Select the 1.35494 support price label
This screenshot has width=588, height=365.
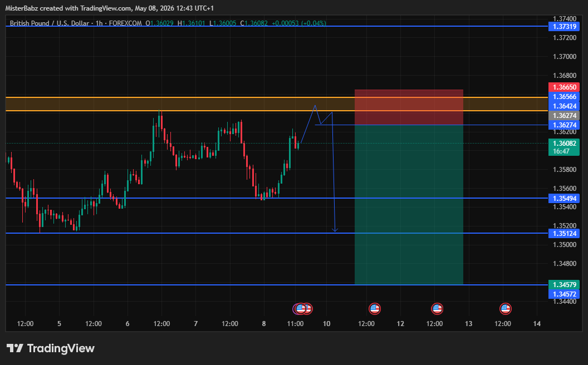[x=564, y=198]
